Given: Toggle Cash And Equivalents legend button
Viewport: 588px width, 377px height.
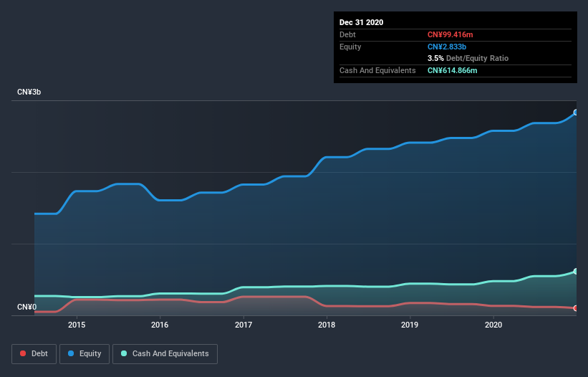Looking at the screenshot, I should 165,354.
